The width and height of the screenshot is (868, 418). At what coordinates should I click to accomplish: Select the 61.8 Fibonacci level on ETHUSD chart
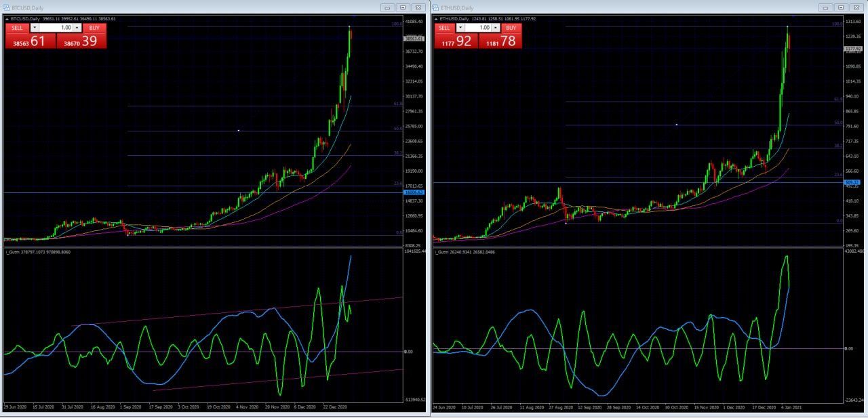(x=838, y=99)
